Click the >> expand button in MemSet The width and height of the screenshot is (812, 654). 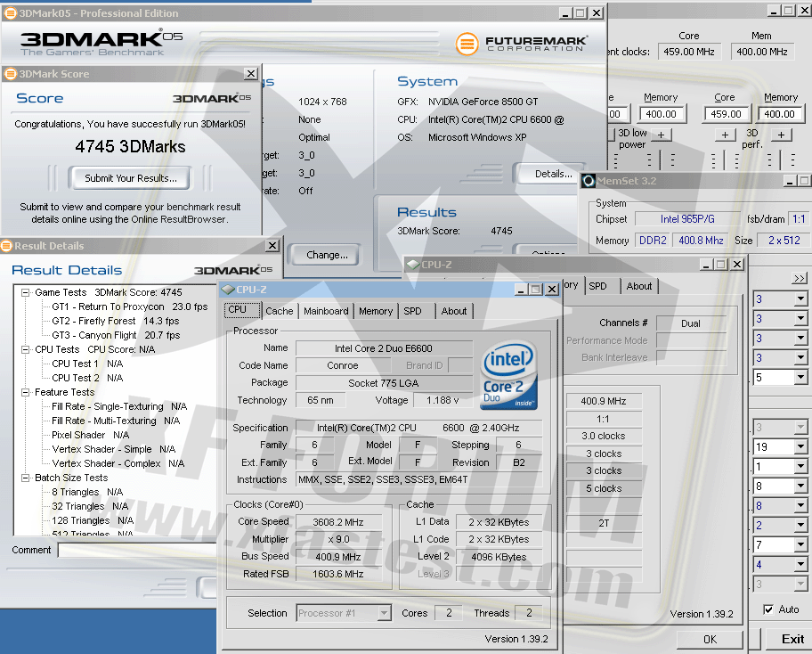799,279
